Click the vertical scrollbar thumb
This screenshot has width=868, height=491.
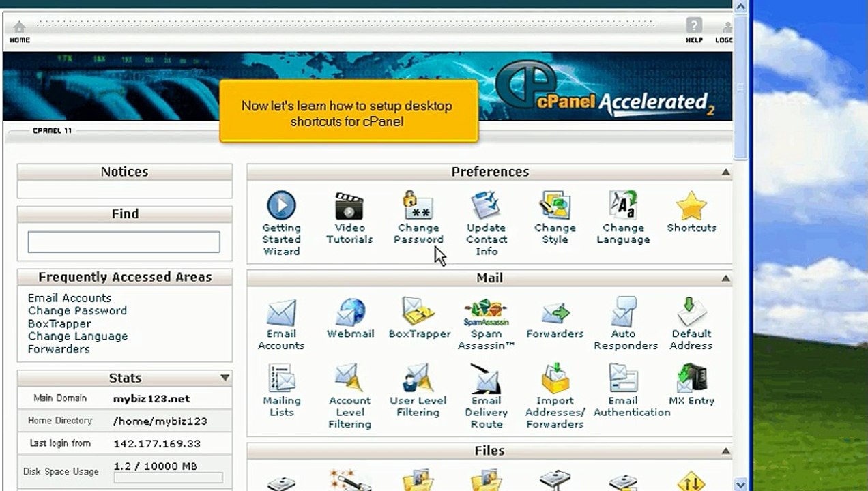pos(741,87)
